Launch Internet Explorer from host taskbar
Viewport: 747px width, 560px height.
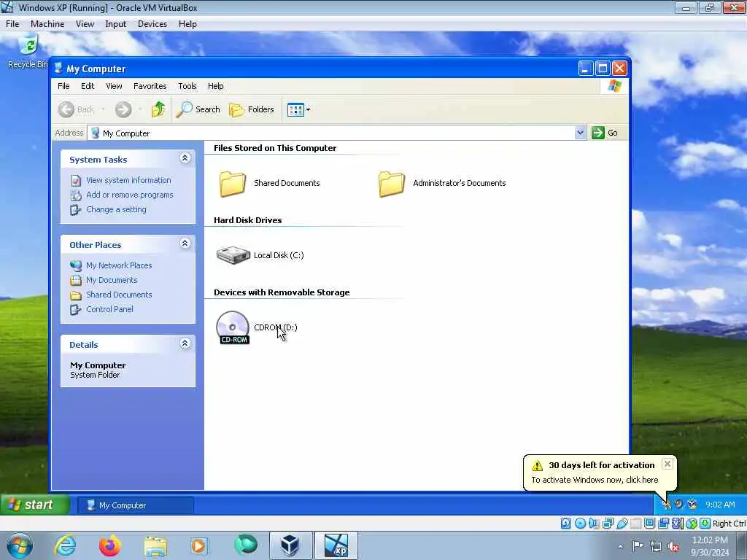65,545
